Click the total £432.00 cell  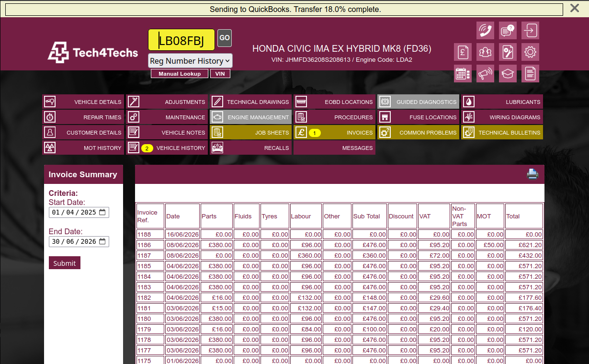click(x=524, y=255)
